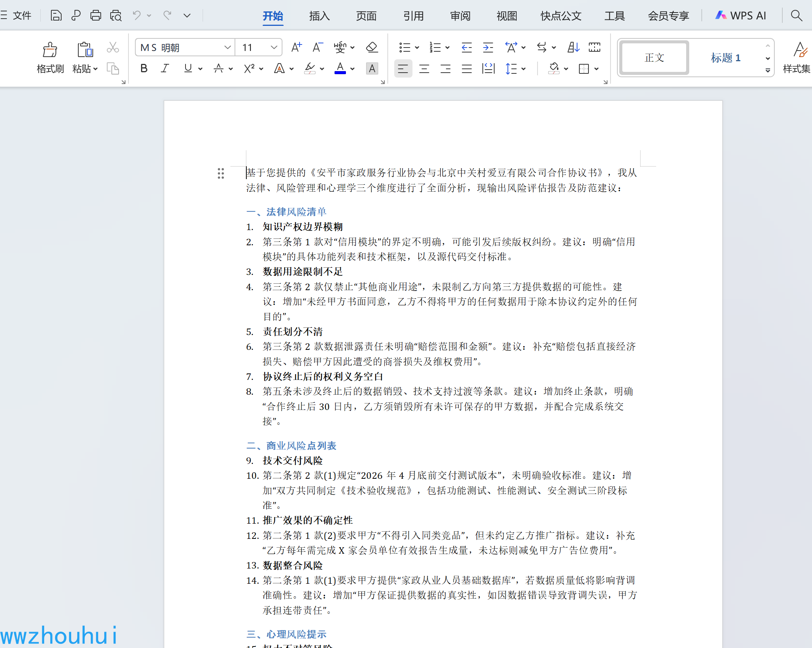
Task: Toggle bold formatting
Action: pos(144,68)
